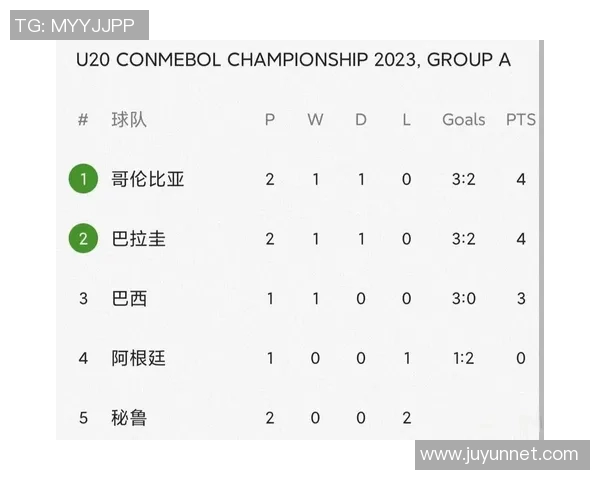
Task: Click 哥伦比亚's 3:2 goals value
Action: click(x=463, y=179)
